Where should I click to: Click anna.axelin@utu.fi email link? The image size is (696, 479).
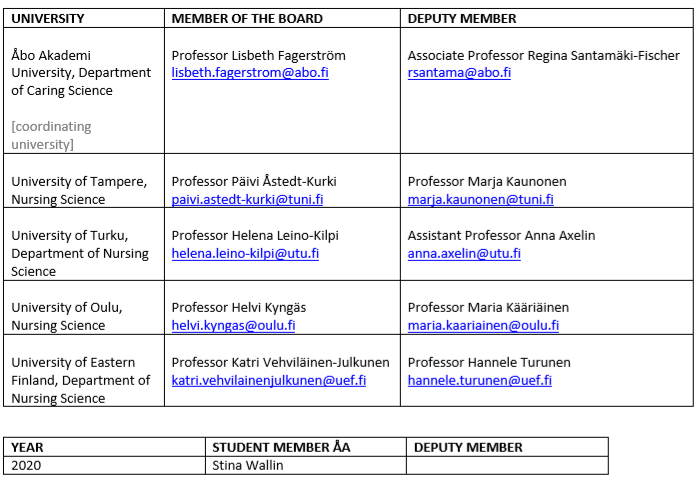click(x=464, y=253)
